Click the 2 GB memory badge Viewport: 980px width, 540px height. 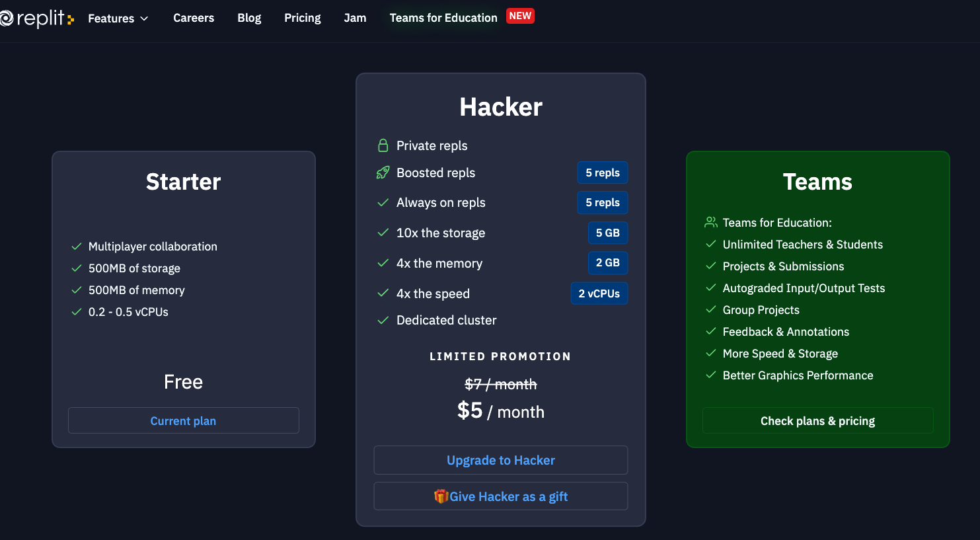608,262
